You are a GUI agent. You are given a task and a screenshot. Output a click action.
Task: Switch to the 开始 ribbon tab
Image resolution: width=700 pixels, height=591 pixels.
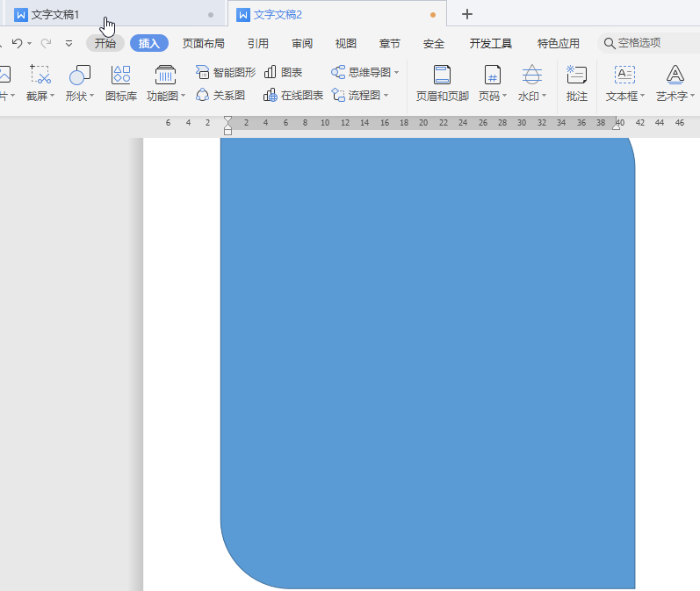105,43
